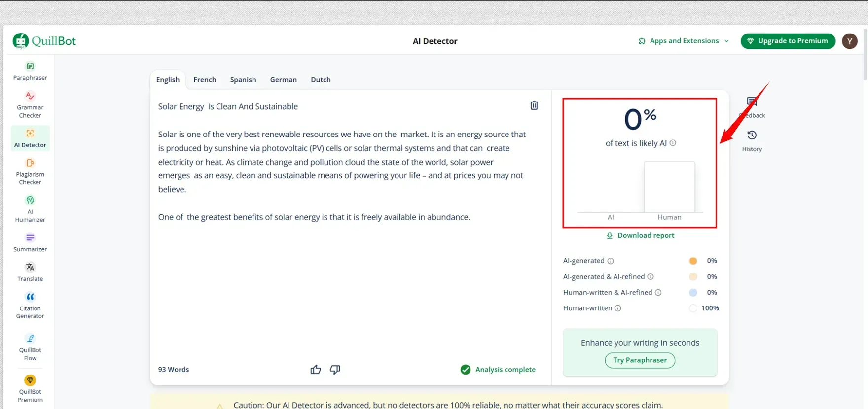Click the 'AI Detector' page heading
This screenshot has width=868, height=409.
(435, 41)
